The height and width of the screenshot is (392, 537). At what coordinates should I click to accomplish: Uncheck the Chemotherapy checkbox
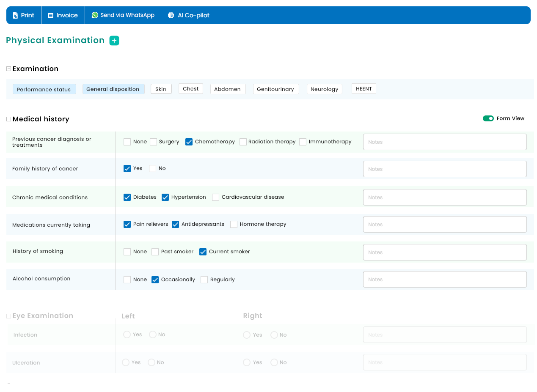click(x=189, y=142)
